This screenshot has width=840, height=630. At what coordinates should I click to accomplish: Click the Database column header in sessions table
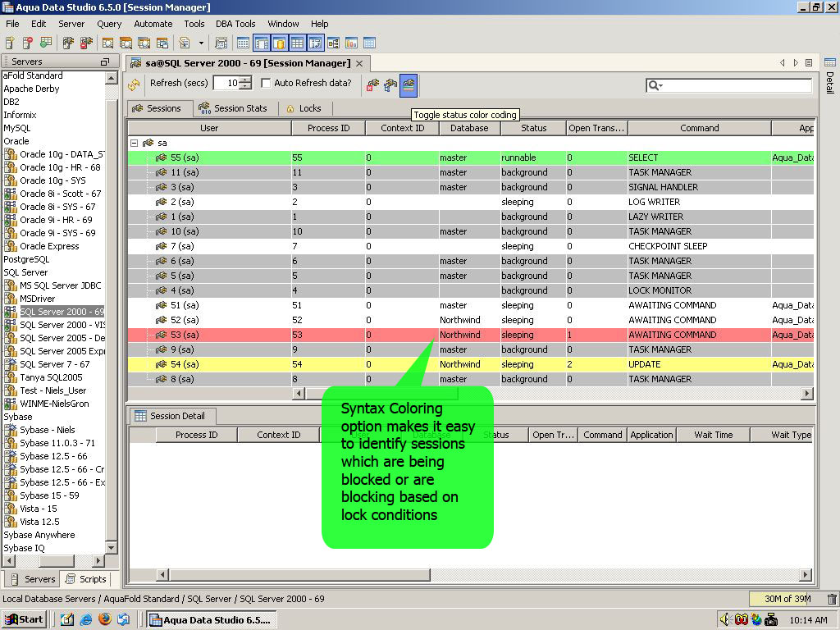point(469,128)
